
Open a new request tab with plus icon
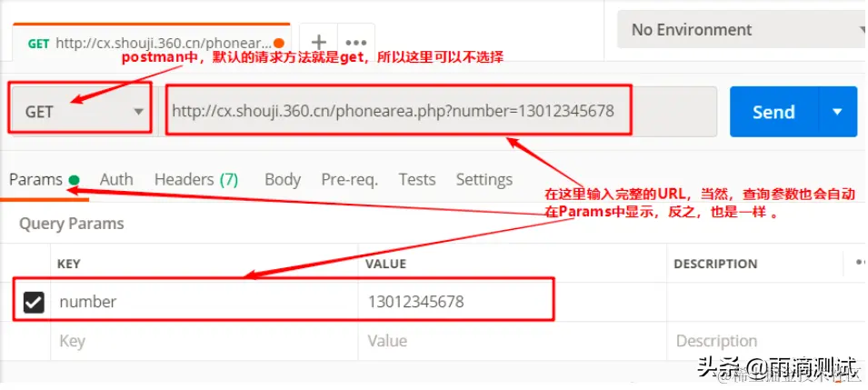pos(318,42)
